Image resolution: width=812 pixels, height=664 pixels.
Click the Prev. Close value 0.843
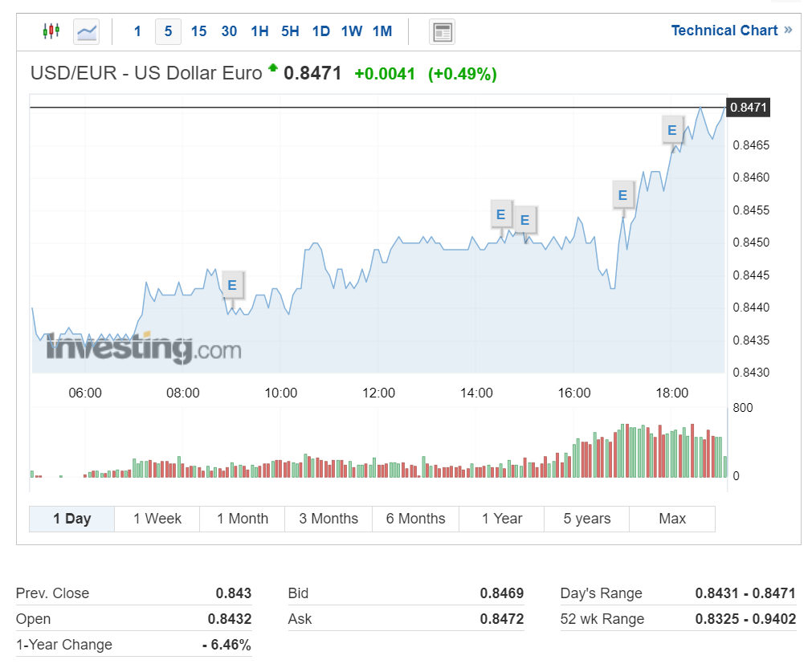pyautogui.click(x=234, y=593)
